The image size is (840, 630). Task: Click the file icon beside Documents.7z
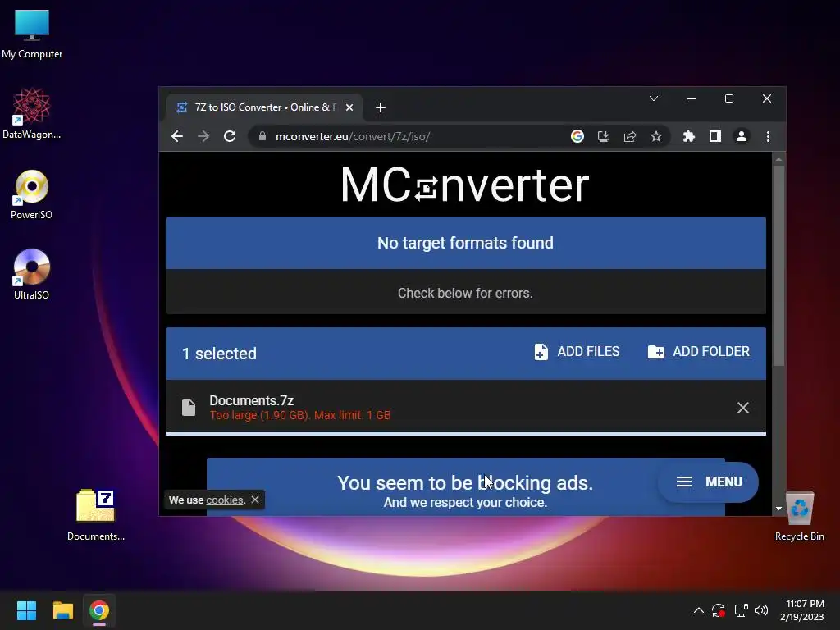(x=189, y=408)
